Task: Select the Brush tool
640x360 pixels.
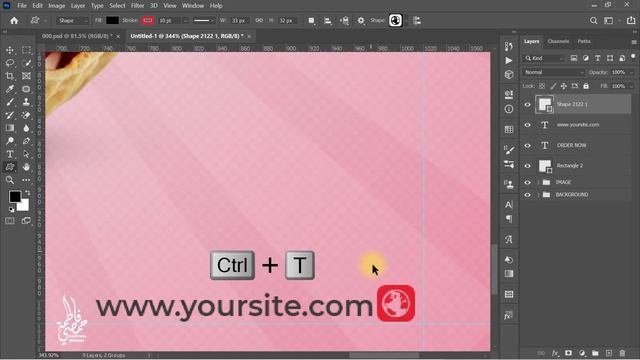Action: pyautogui.click(x=10, y=102)
